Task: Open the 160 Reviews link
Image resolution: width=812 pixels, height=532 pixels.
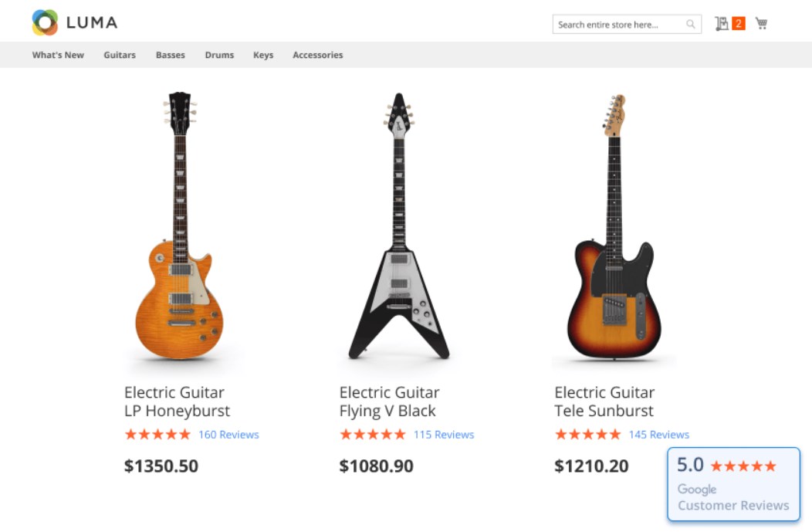Action: [228, 435]
